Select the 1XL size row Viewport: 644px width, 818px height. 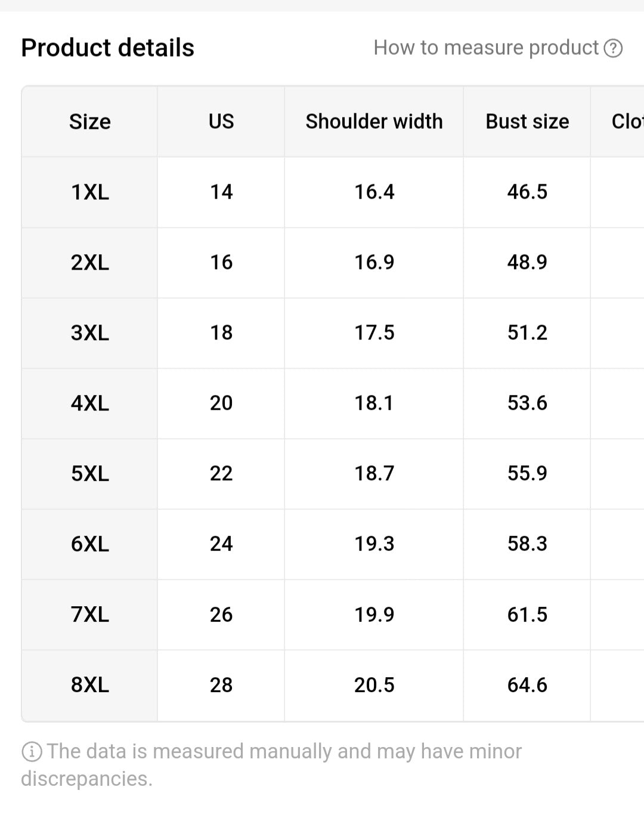coord(89,192)
